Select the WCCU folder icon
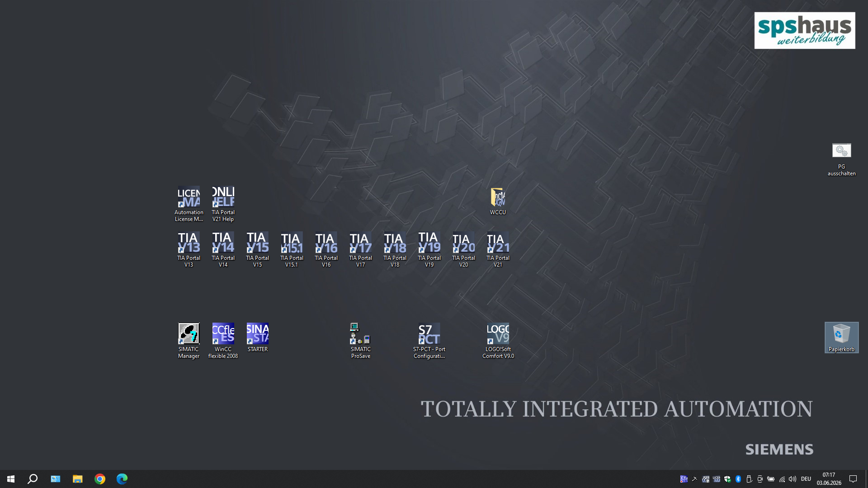 click(x=498, y=201)
